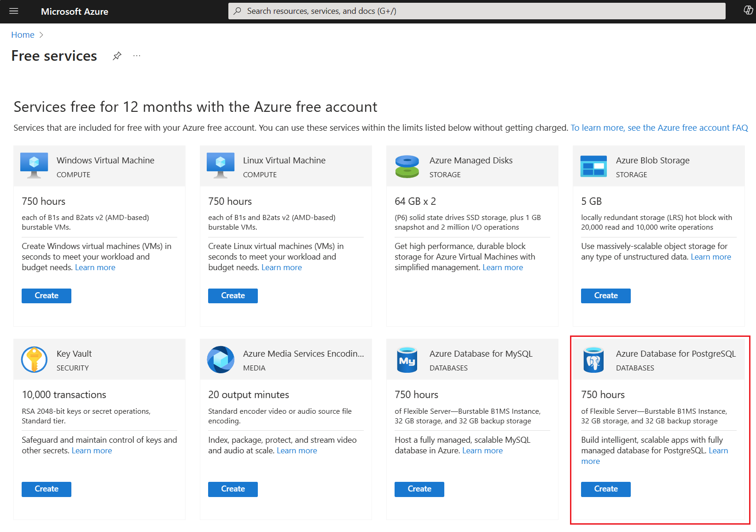
Task: Open the ellipsis more options menu
Action: click(137, 56)
